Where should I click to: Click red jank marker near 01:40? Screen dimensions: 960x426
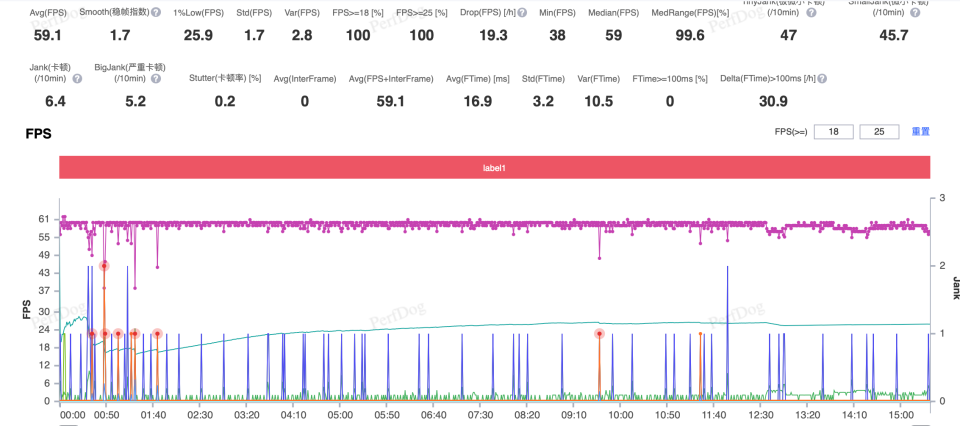coord(157,334)
